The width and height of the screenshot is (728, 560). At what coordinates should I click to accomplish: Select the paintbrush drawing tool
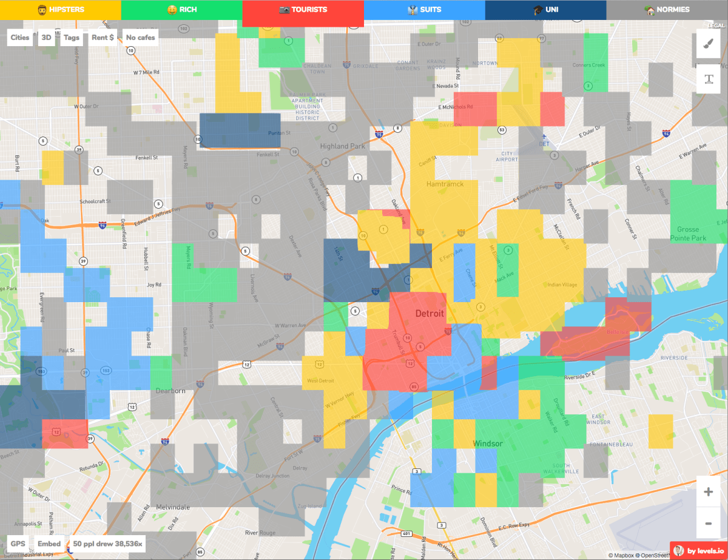click(708, 42)
